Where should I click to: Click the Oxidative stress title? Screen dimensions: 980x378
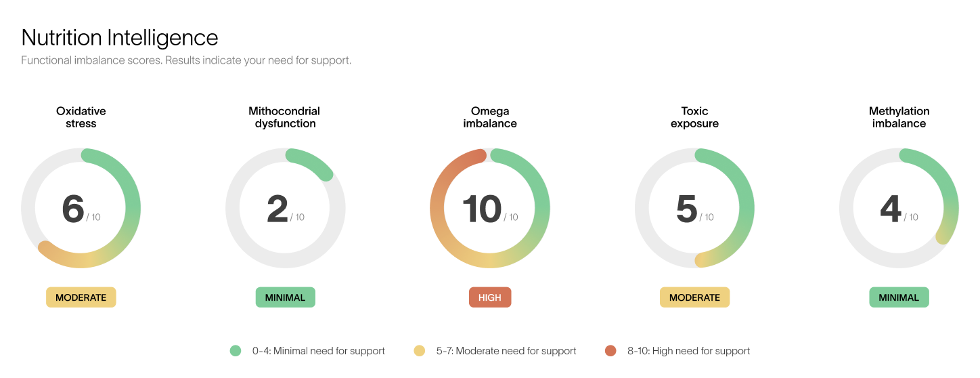click(81, 117)
